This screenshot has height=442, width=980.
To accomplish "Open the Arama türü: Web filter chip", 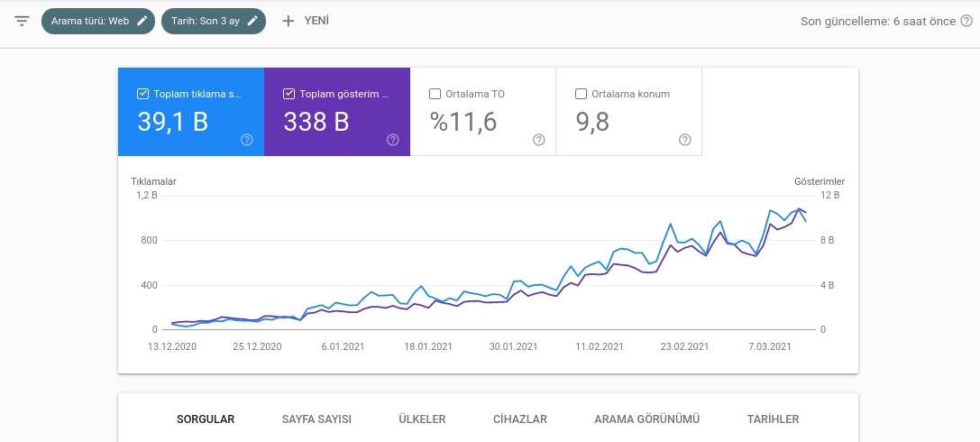I will [98, 21].
